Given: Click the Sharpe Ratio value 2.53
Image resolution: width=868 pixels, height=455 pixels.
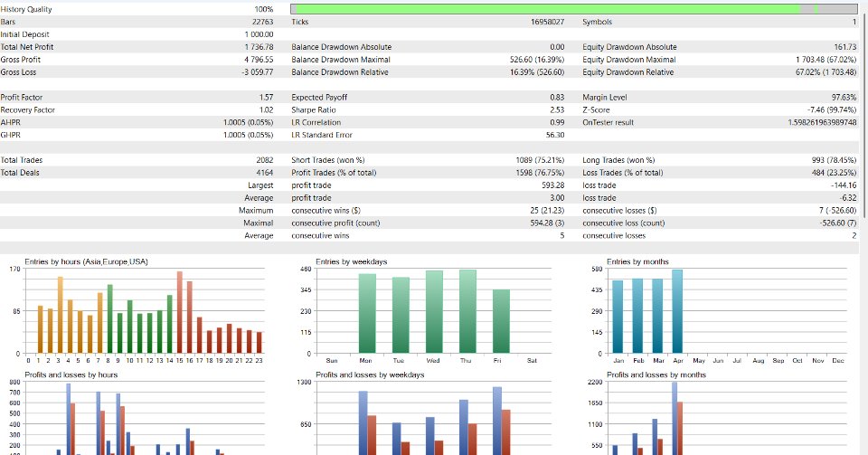Looking at the screenshot, I should tap(558, 109).
